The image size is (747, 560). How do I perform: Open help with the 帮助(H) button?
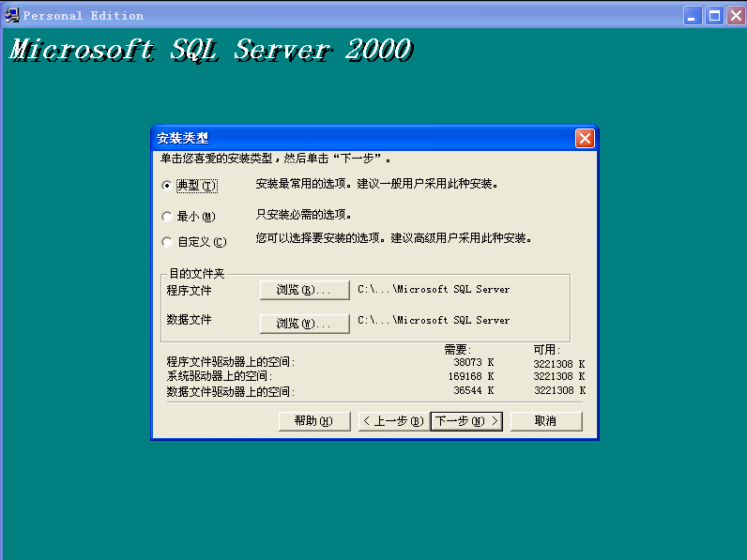click(314, 421)
